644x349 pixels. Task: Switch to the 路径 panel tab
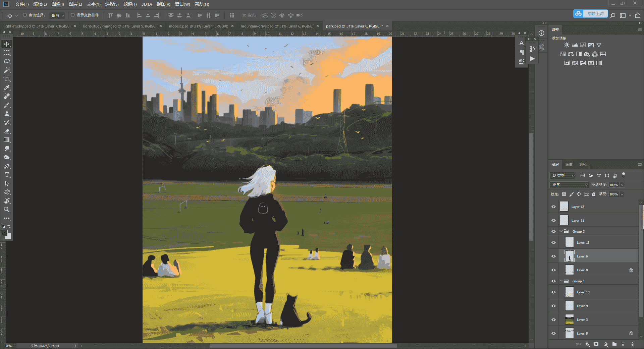click(583, 165)
